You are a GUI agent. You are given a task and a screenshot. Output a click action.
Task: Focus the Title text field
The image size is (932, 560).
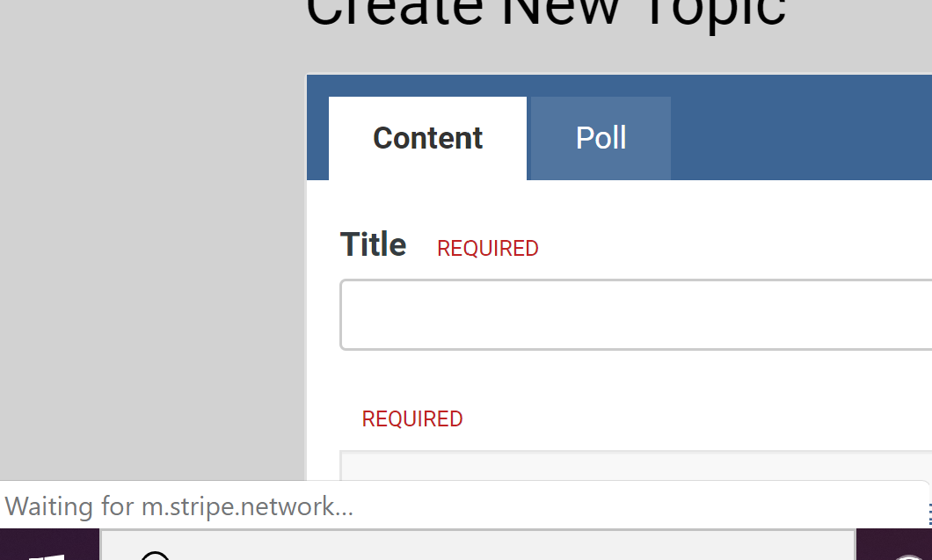635,315
